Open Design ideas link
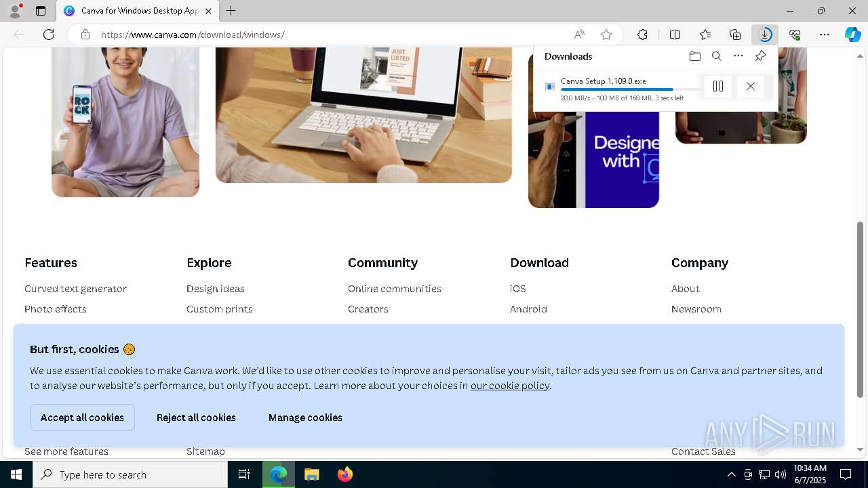The image size is (868, 488). click(x=216, y=289)
